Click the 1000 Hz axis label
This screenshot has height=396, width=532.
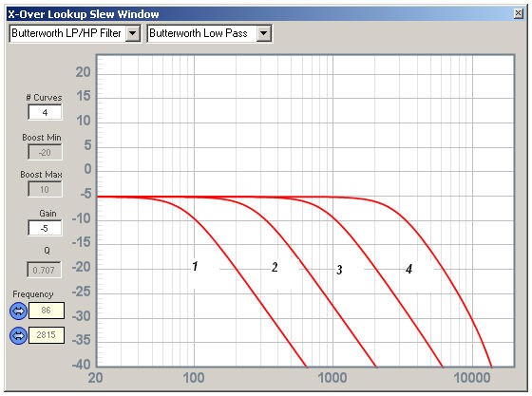pos(332,378)
